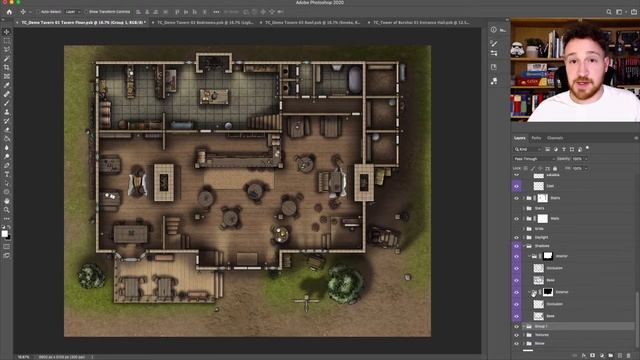The height and width of the screenshot is (360, 640).
Task: Switch to the Entrance Hall document tab
Action: point(420,22)
